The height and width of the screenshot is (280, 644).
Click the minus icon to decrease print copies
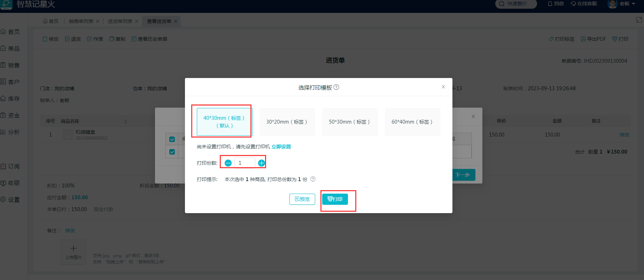click(228, 163)
